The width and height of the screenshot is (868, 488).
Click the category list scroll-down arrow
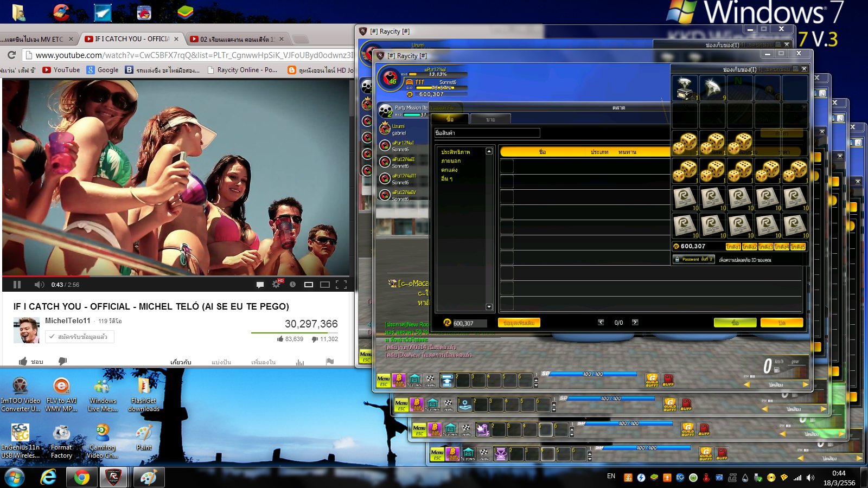489,307
